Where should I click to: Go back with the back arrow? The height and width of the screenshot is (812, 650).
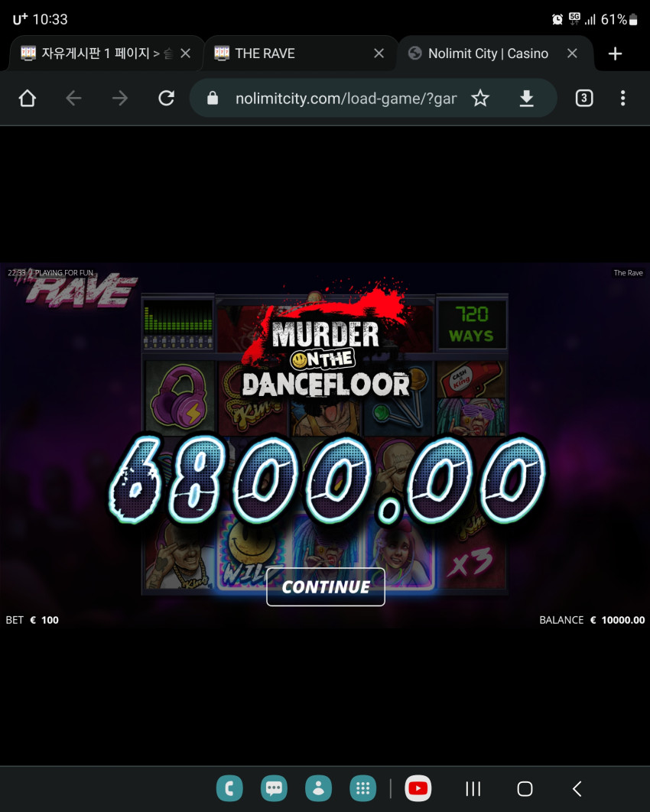73,98
